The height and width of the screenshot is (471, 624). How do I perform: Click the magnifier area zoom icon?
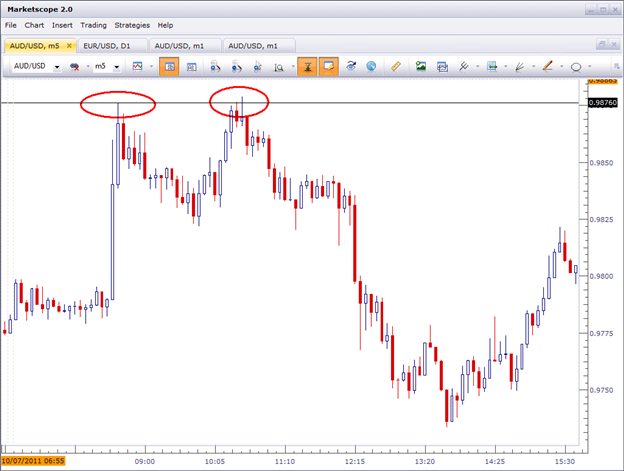279,67
